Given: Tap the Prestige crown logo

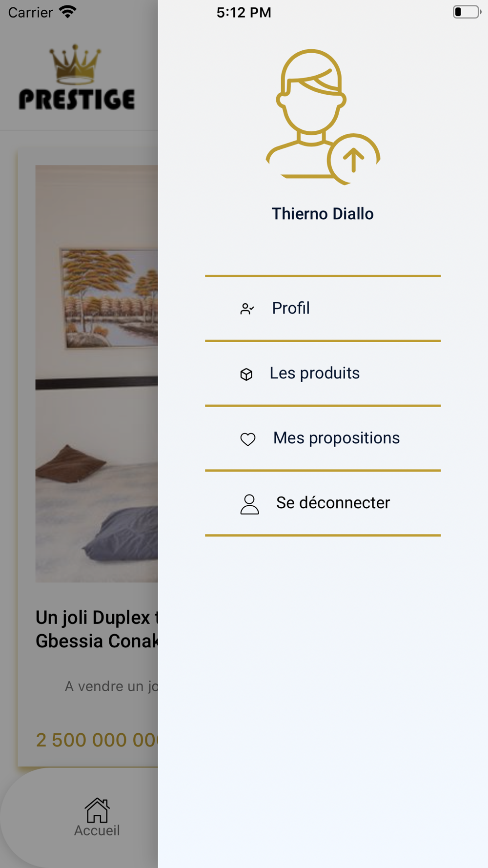Looking at the screenshot, I should tap(77, 77).
